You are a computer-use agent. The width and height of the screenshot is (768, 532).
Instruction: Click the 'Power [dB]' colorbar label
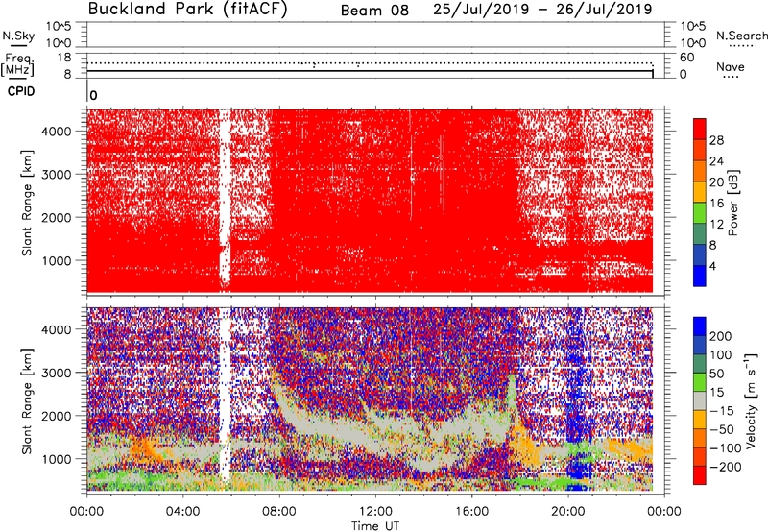pos(733,203)
